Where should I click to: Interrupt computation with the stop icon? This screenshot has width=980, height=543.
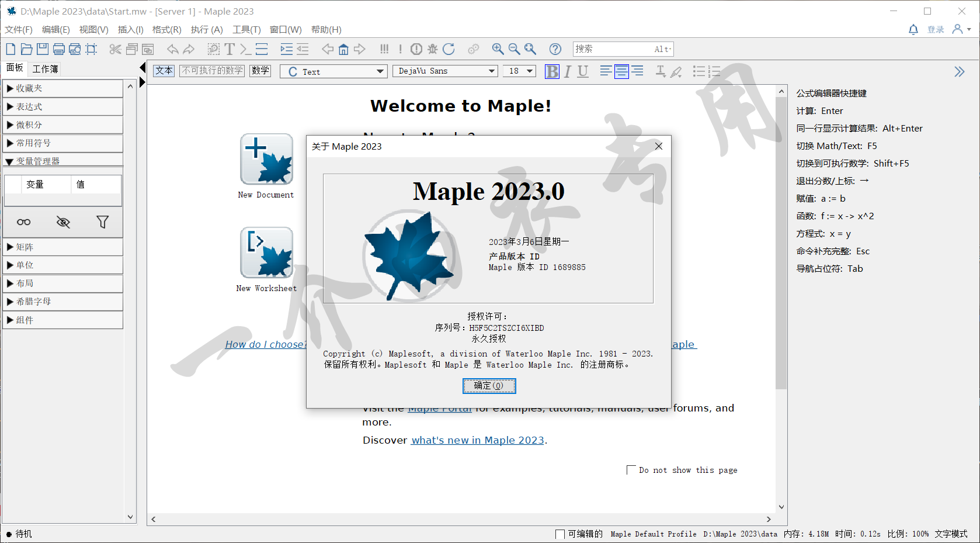point(416,49)
